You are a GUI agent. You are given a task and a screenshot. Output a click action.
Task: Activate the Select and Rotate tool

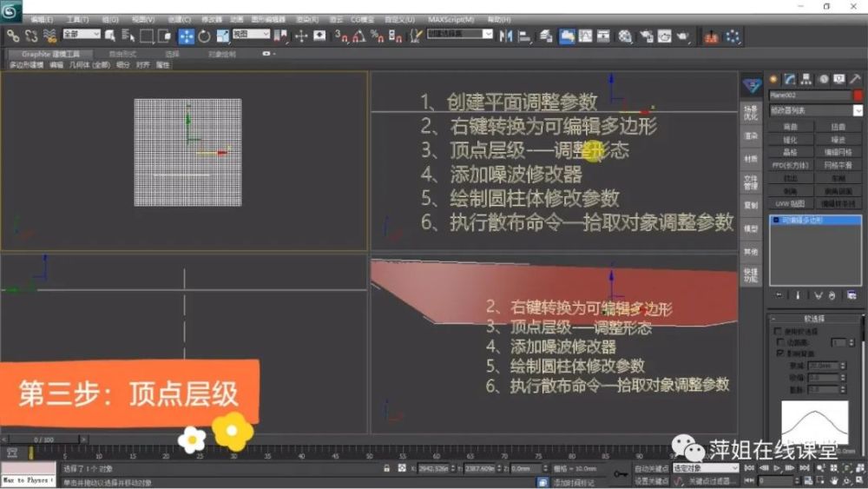click(x=204, y=36)
